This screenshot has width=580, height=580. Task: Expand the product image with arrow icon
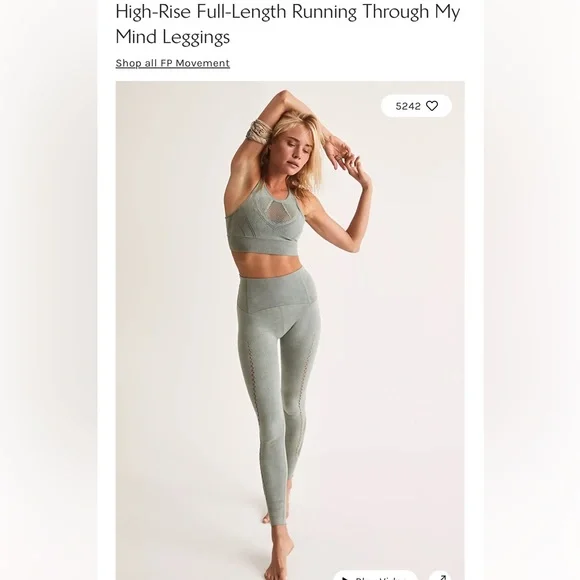click(x=441, y=576)
